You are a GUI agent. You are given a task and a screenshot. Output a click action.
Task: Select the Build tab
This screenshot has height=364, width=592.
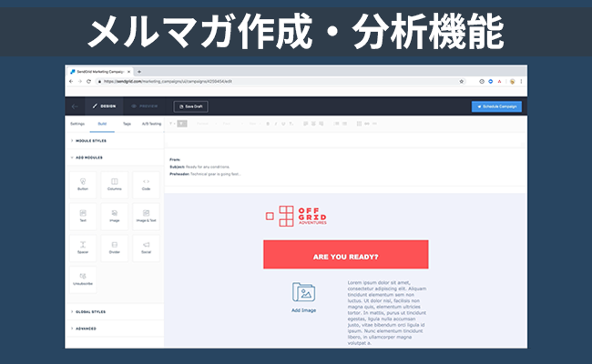(x=102, y=124)
